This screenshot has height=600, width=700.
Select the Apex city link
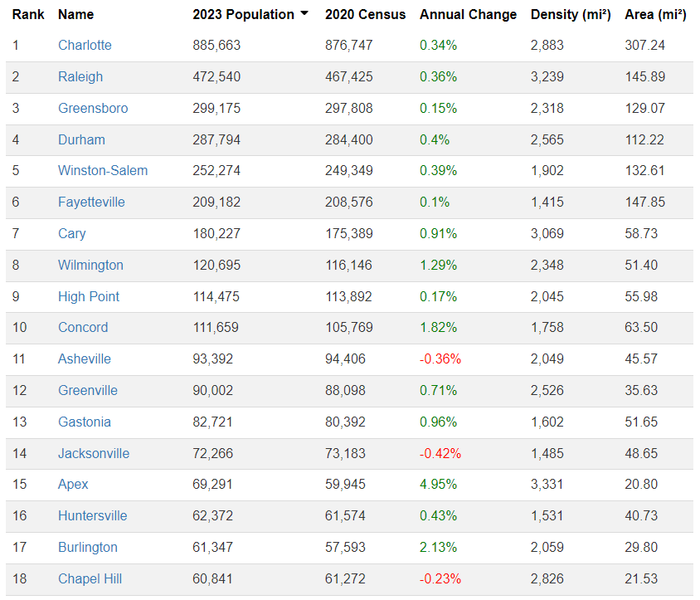73,484
